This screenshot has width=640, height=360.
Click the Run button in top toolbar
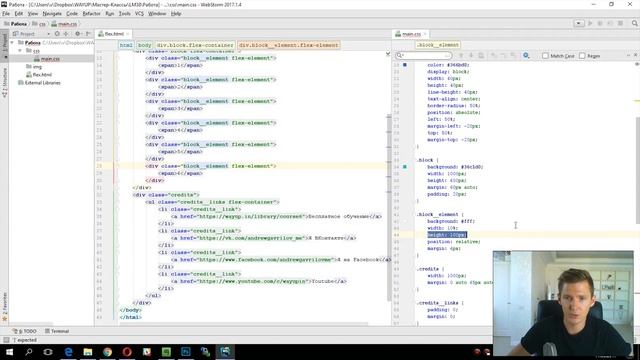coord(590,23)
